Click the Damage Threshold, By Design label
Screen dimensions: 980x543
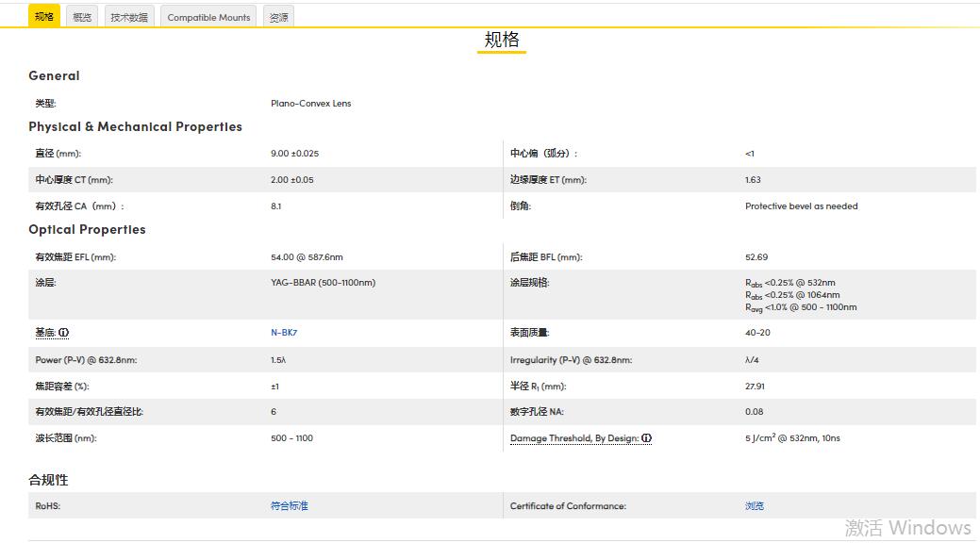point(575,437)
